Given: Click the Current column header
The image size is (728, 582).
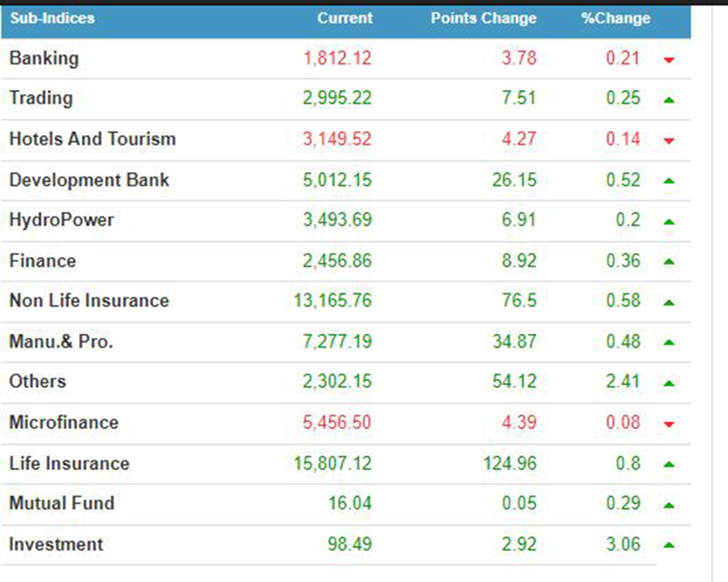Looking at the screenshot, I should [344, 18].
